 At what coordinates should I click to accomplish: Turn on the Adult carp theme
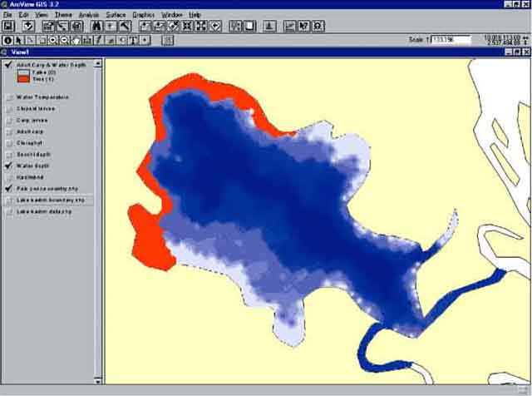click(x=8, y=131)
